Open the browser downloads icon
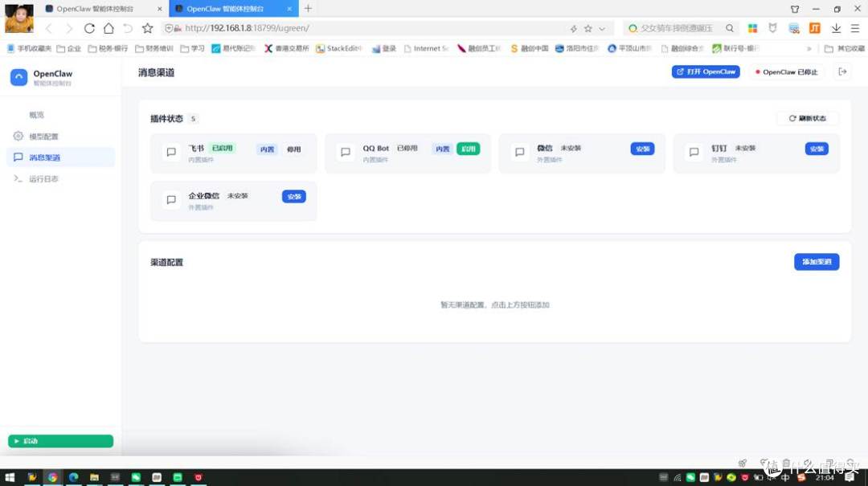The width and height of the screenshot is (868, 486). [x=836, y=28]
